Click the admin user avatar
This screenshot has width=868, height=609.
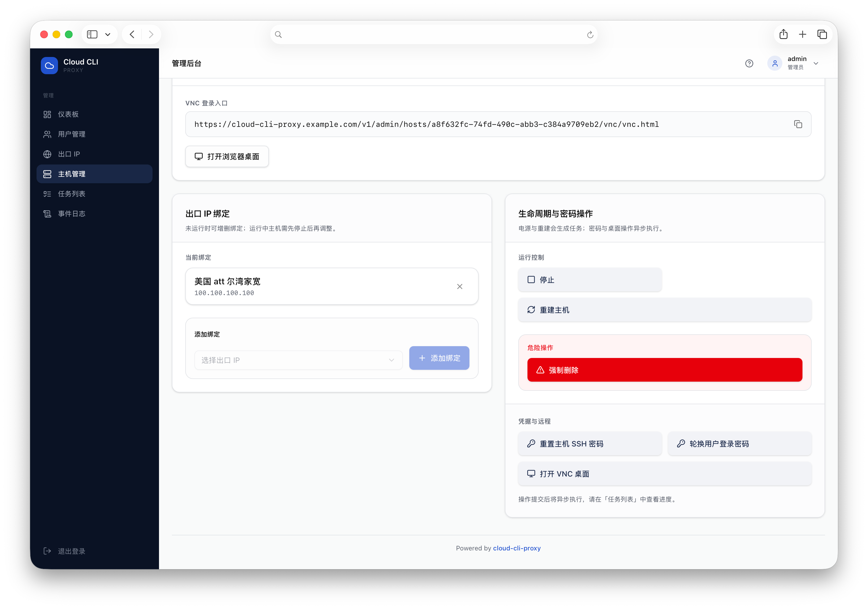pyautogui.click(x=775, y=63)
